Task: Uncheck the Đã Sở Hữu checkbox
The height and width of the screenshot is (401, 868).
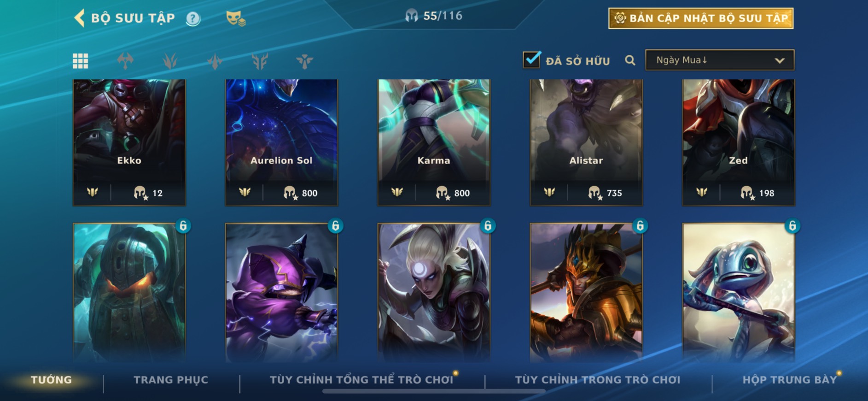Action: 531,59
